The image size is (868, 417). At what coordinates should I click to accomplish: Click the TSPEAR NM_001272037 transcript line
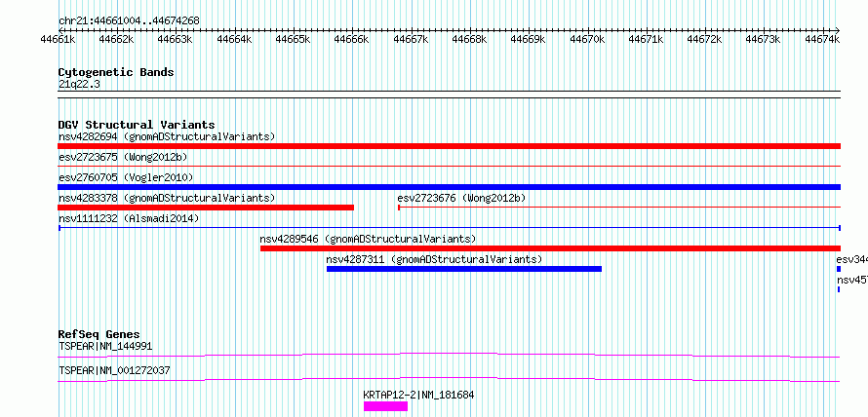(x=449, y=379)
